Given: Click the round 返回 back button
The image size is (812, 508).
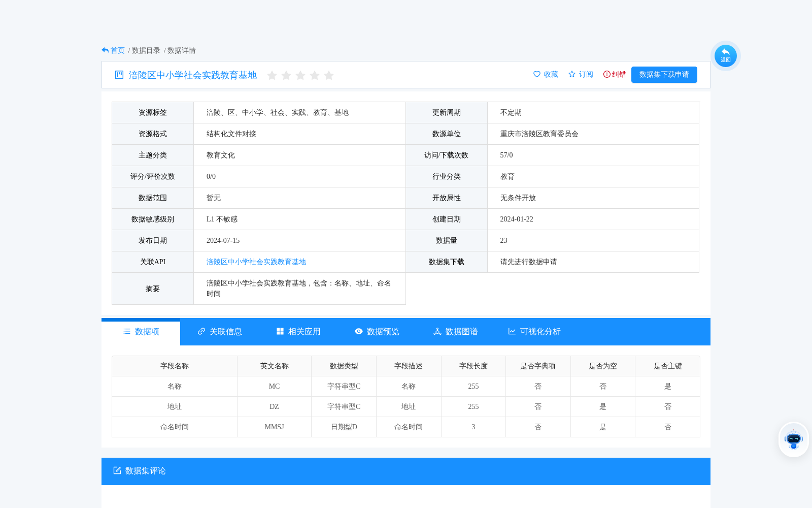Looking at the screenshot, I should 726,56.
